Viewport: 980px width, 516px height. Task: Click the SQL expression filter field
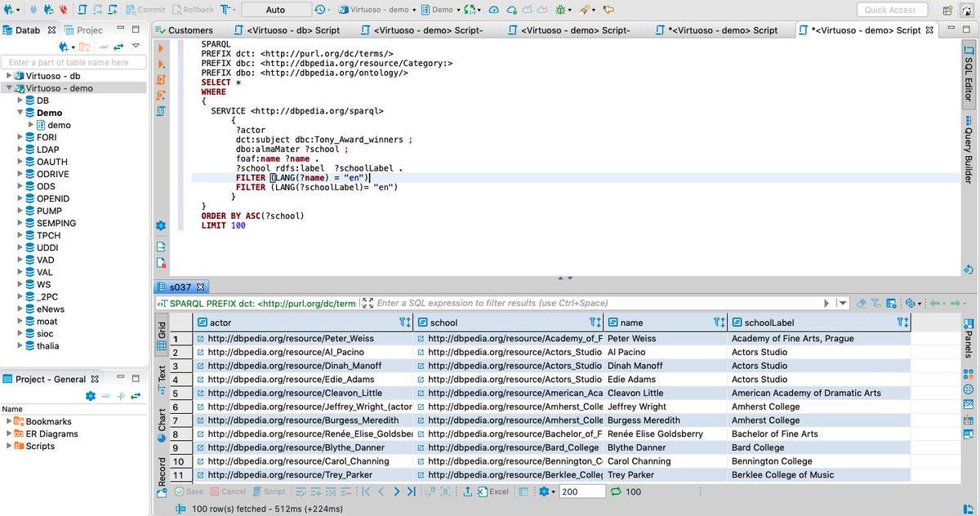(596, 303)
